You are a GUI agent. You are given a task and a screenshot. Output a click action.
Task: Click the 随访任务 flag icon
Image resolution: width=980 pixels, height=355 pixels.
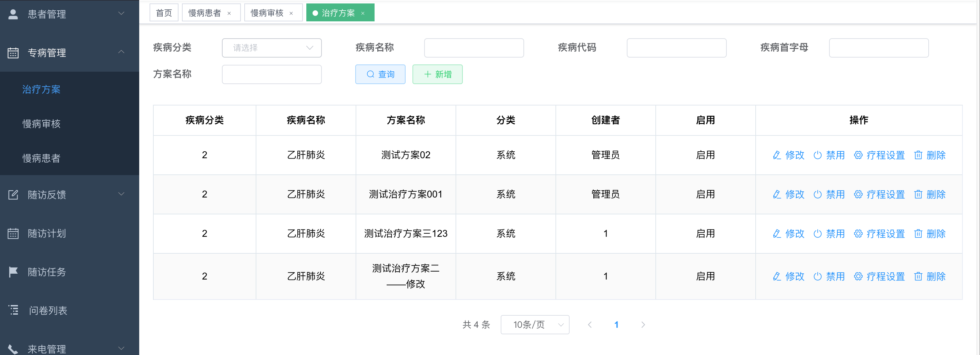tap(13, 272)
